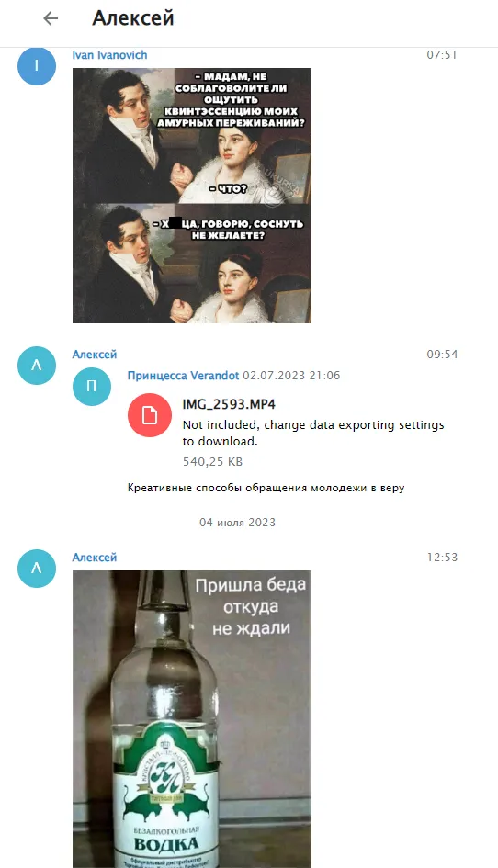Open the Ivan Ivanovich sender name
Image resolution: width=498 pixels, height=868 pixels.
[x=109, y=55]
